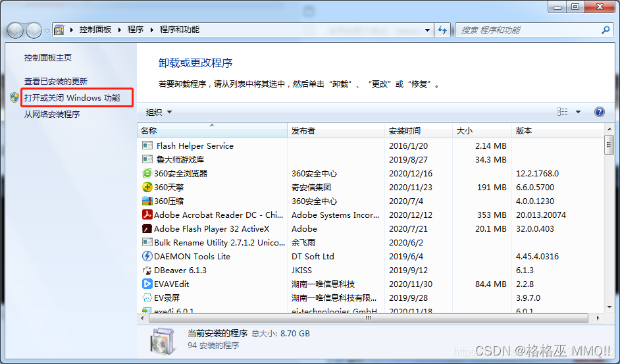Image resolution: width=620 pixels, height=364 pixels.
Task: Sort by the 安装时间 column header
Action: (x=419, y=130)
